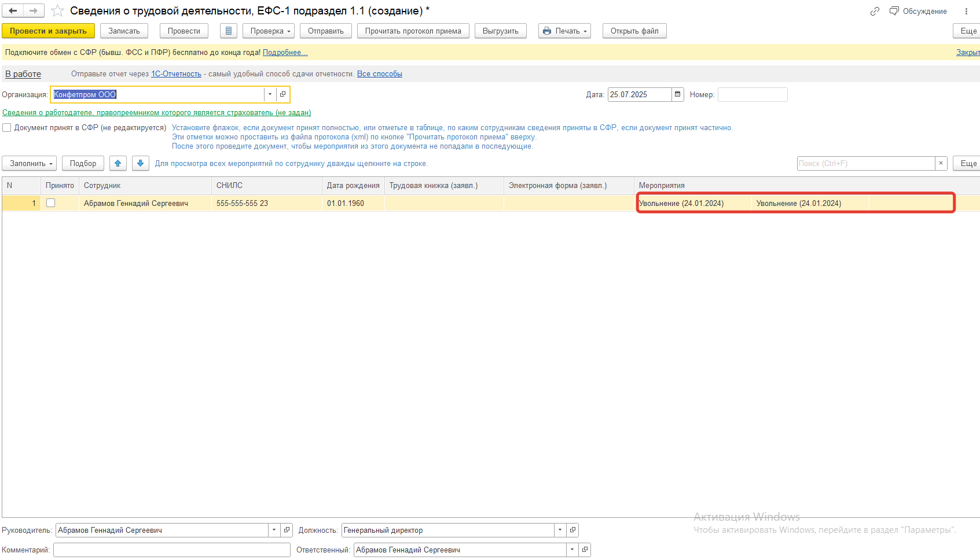Click the back navigation arrow
The image size is (980, 560).
(13, 10)
